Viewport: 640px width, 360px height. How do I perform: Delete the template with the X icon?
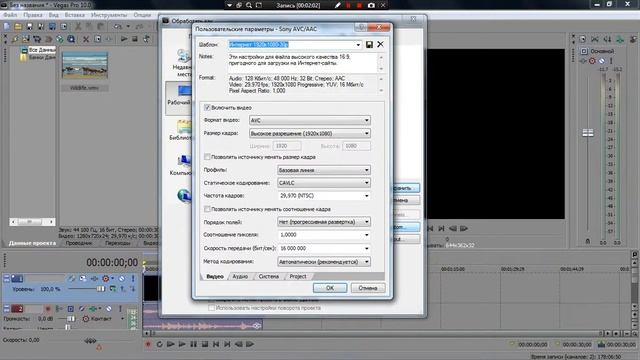tap(380, 44)
